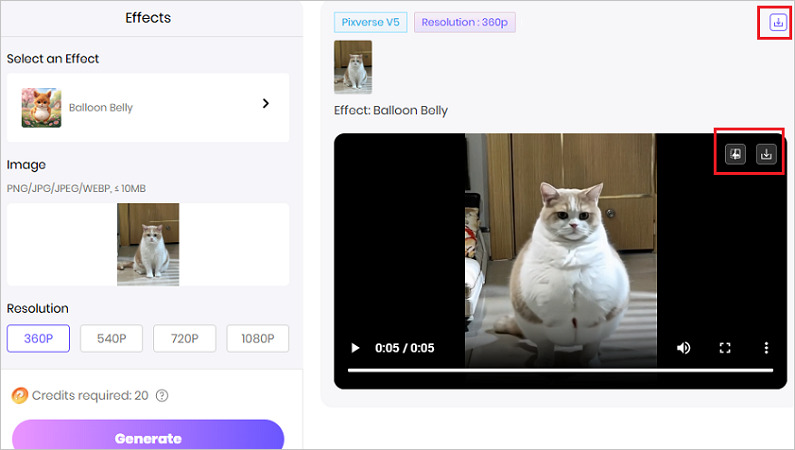795x450 pixels.
Task: Open the Balloon Belly effect selector chevron
Action: point(266,103)
